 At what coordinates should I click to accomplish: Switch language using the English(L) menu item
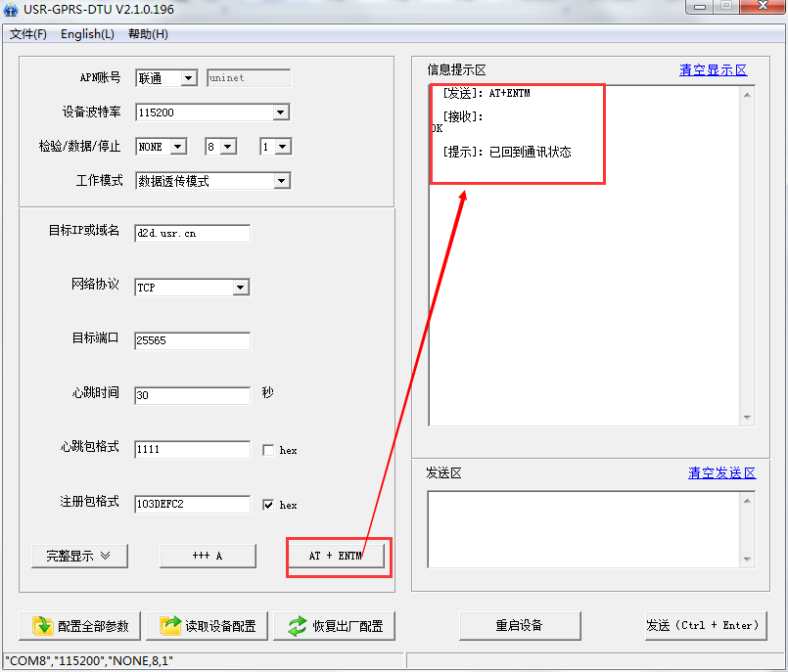pyautogui.click(x=86, y=33)
